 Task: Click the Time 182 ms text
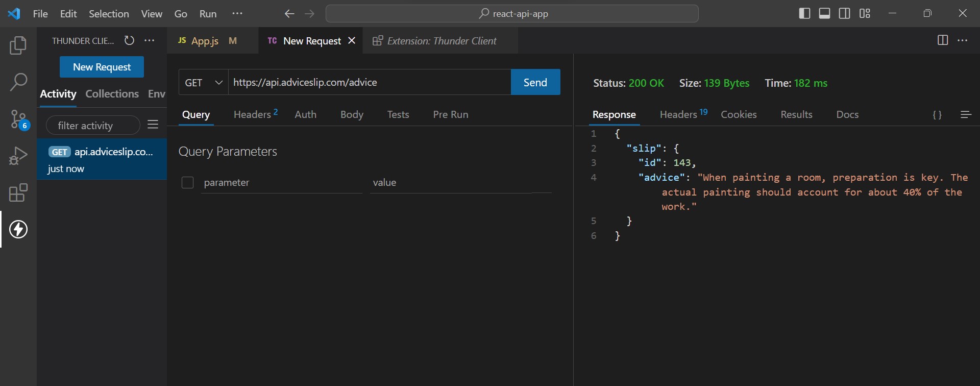796,83
